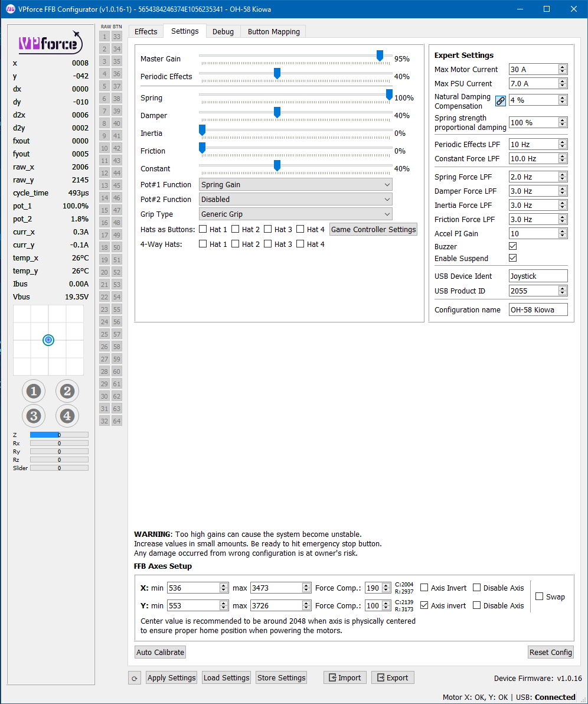Switch to the Effects tab
Image resolution: width=588 pixels, height=704 pixels.
click(x=146, y=31)
